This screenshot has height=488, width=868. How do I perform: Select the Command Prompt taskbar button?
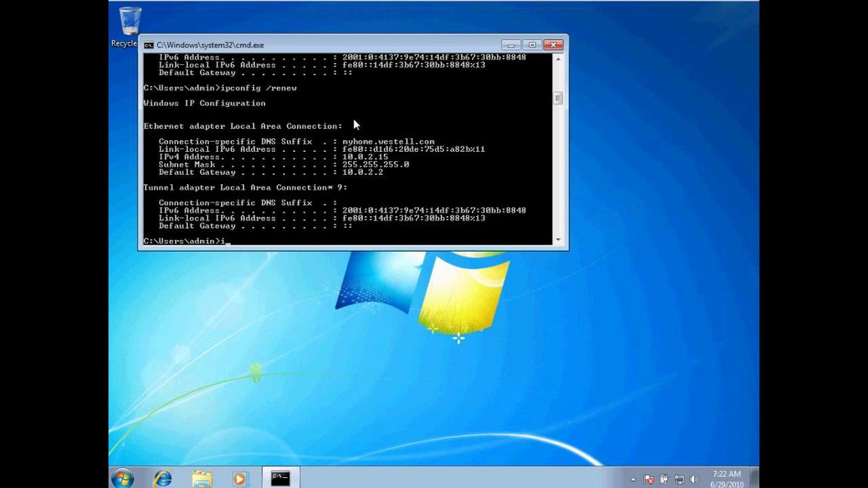click(x=278, y=477)
